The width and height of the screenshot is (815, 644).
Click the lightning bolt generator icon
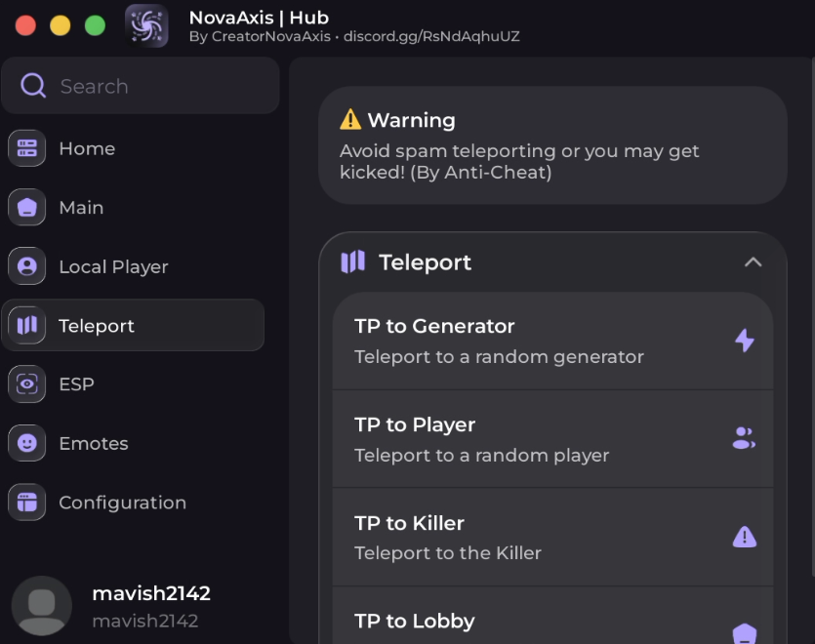pyautogui.click(x=744, y=341)
